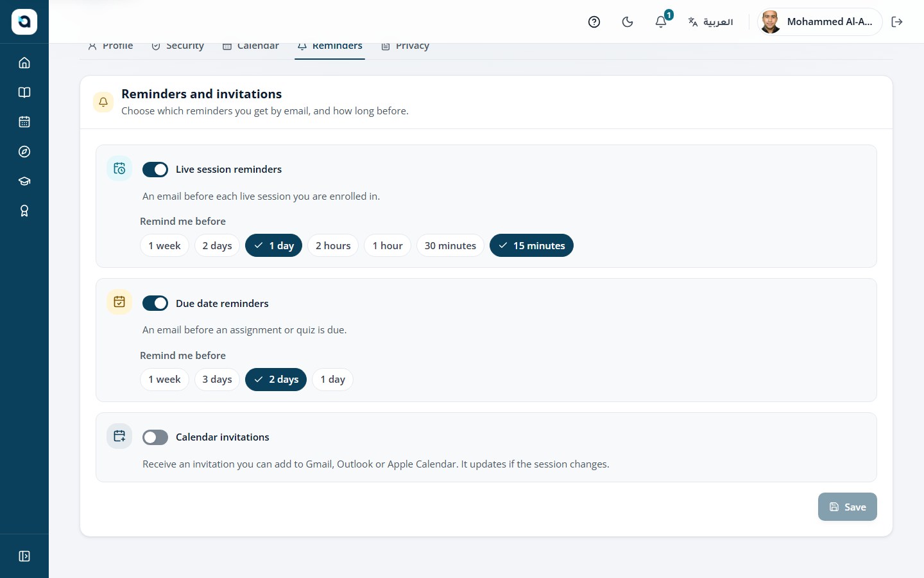924x578 pixels.
Task: Toggle Live session reminders switch
Action: tap(155, 170)
